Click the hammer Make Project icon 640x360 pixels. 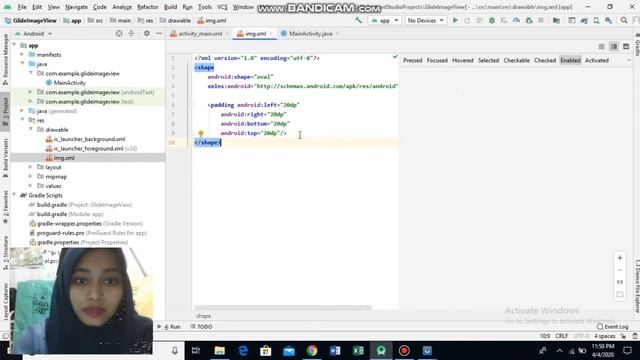(358, 20)
